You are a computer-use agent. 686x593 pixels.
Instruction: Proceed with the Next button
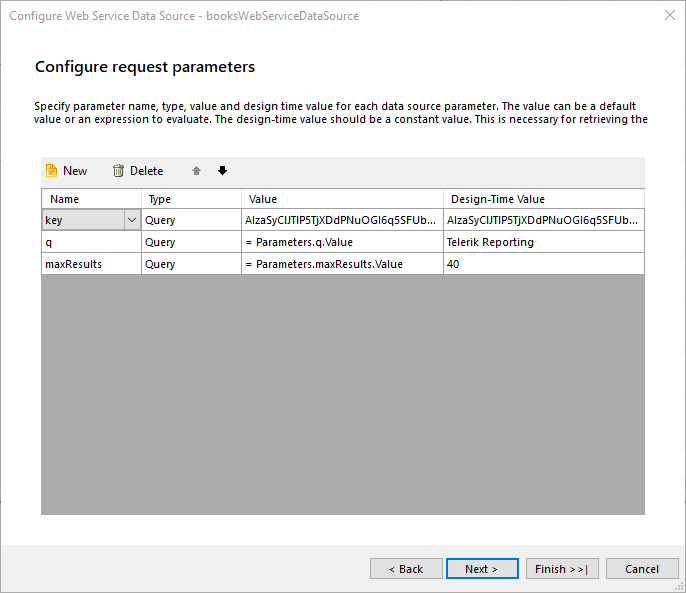[x=482, y=569]
